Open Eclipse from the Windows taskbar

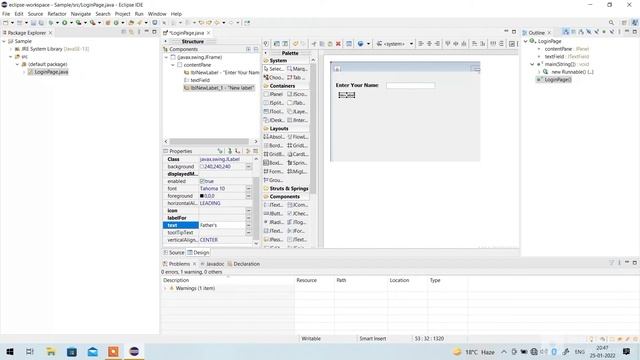134,351
